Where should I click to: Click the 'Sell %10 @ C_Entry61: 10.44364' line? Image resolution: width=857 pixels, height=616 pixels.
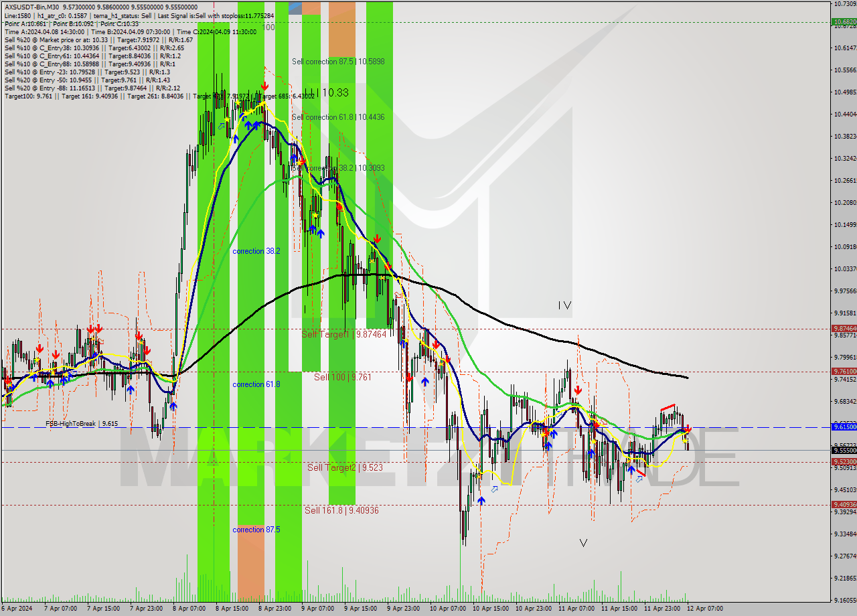pos(92,56)
